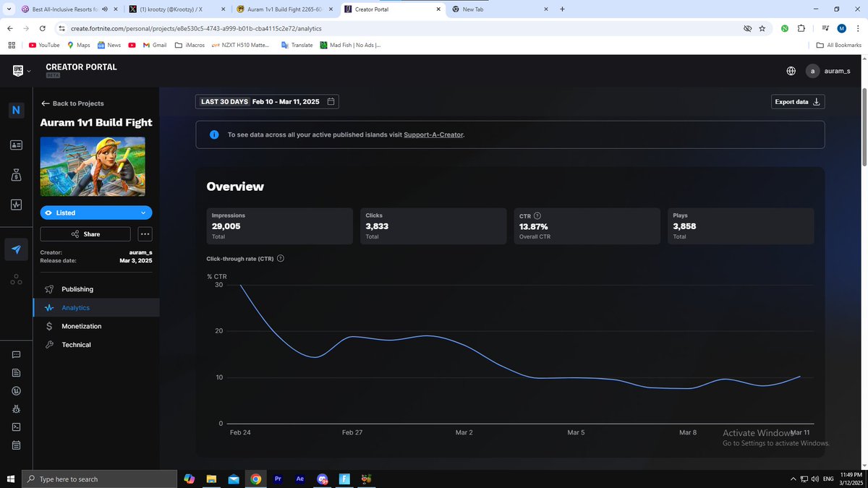
Task: Open a new browser tab with plus
Action: tap(563, 9)
